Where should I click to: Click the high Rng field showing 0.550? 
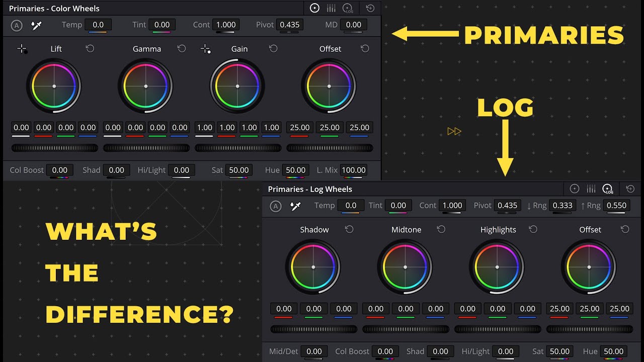pos(617,206)
